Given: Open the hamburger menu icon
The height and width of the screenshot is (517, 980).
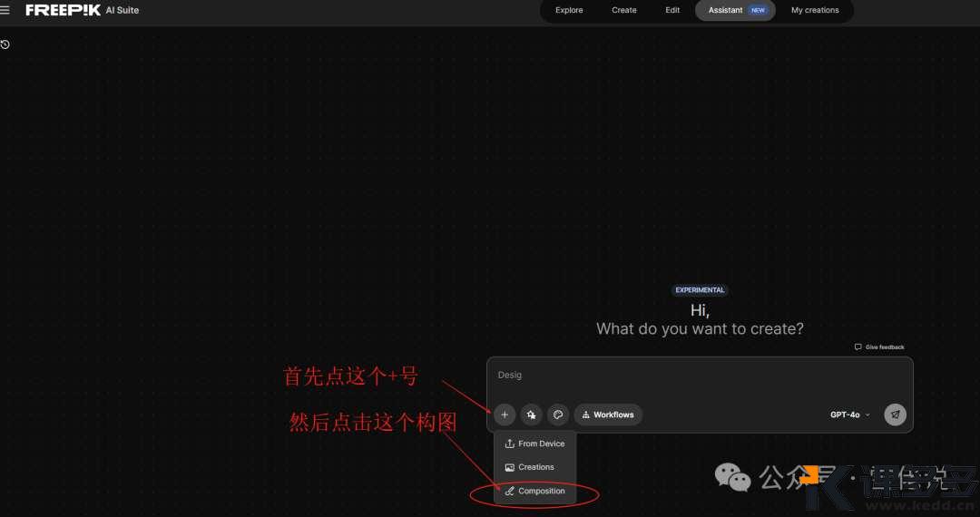Looking at the screenshot, I should click(x=5, y=10).
